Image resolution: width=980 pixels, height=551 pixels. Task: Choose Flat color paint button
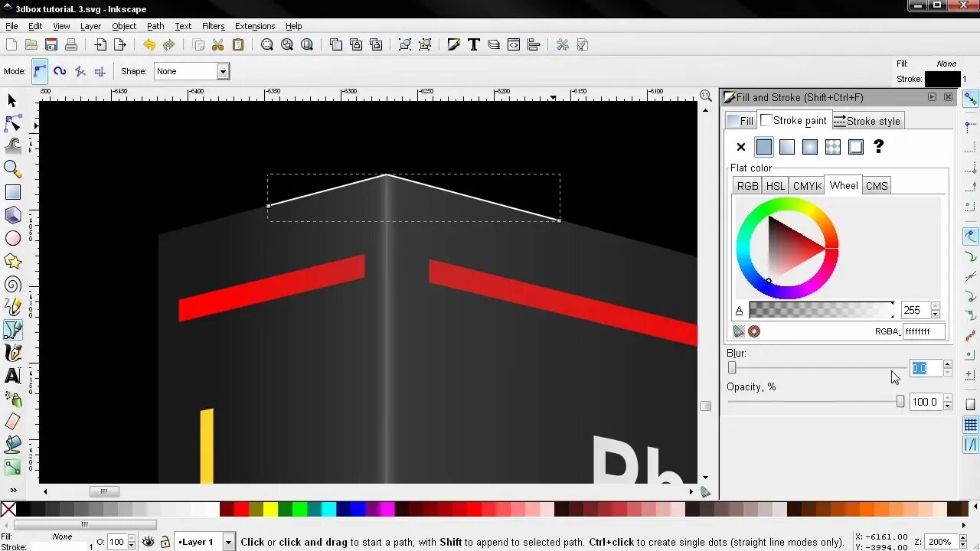(x=764, y=147)
